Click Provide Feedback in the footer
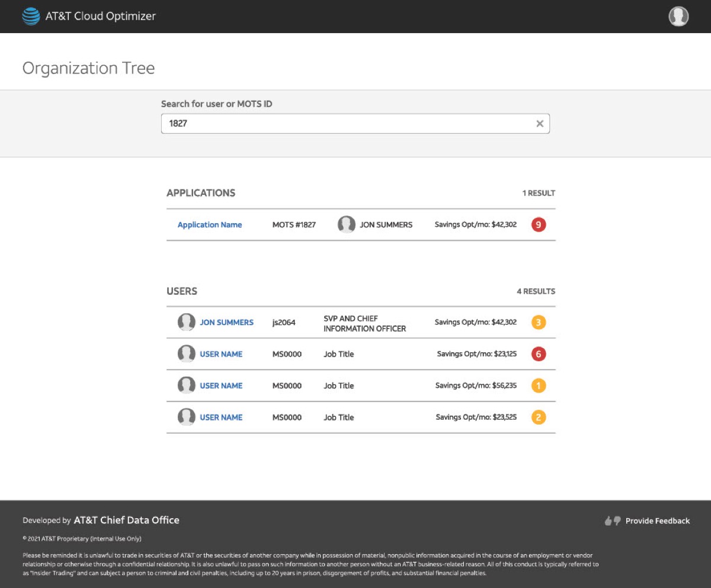 pyautogui.click(x=658, y=521)
